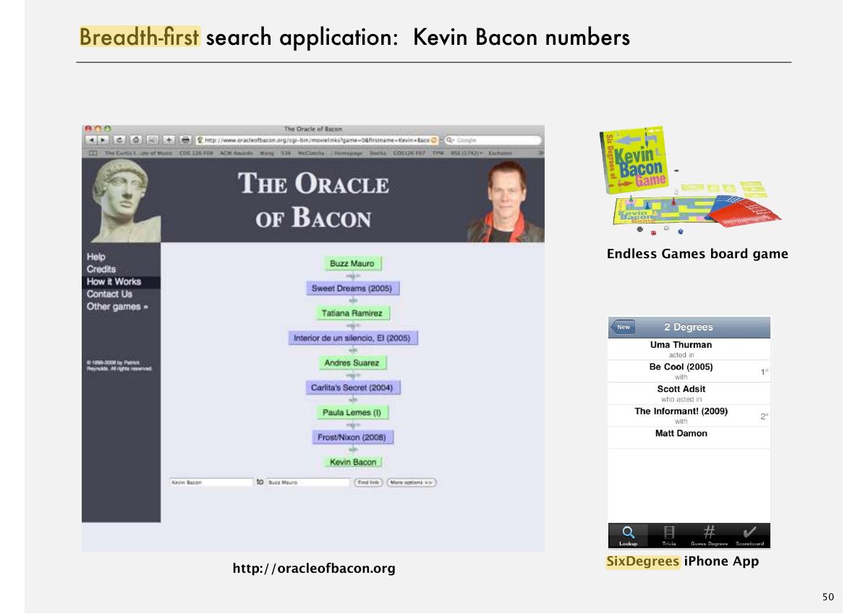Click the Endless Games board game caption
This screenshot has width=868, height=614.
[x=697, y=254]
